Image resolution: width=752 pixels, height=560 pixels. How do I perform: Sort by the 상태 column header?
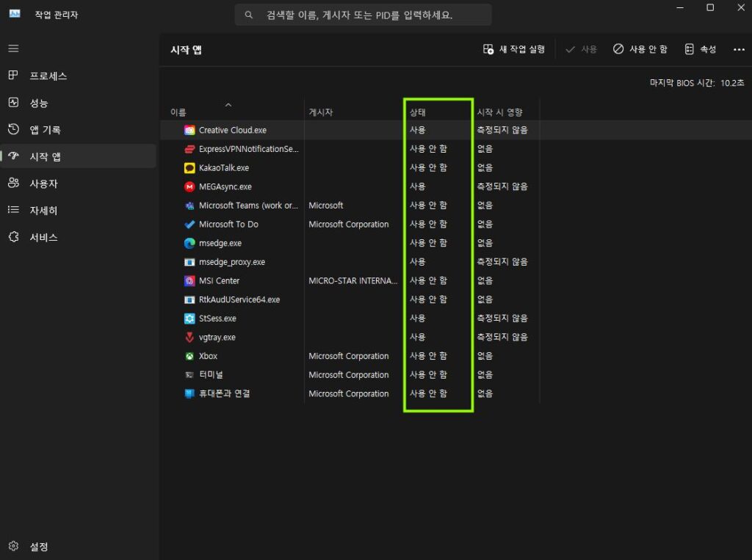(418, 112)
